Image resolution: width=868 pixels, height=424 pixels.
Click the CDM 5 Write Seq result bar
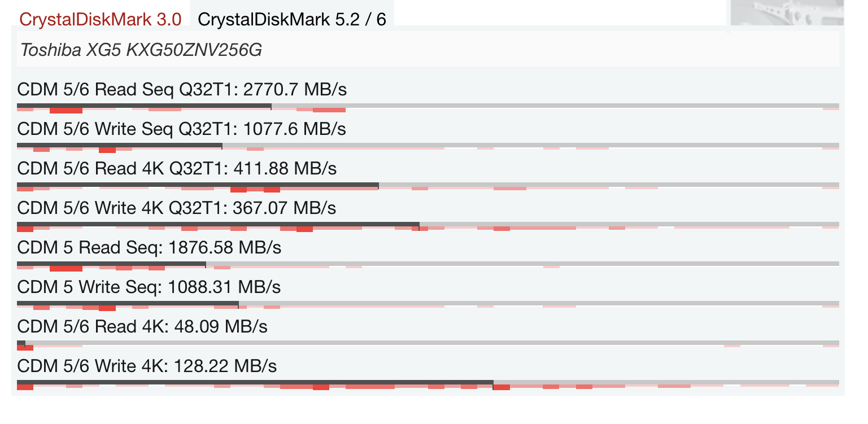click(428, 305)
